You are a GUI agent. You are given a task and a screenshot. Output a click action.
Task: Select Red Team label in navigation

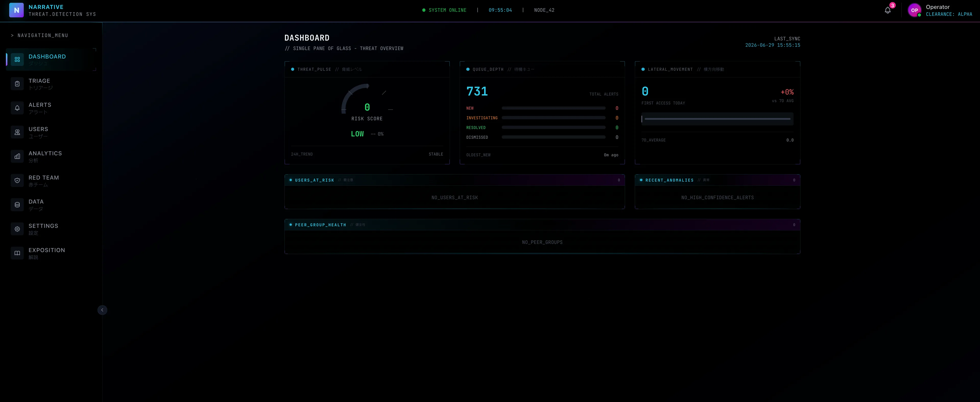(44, 178)
